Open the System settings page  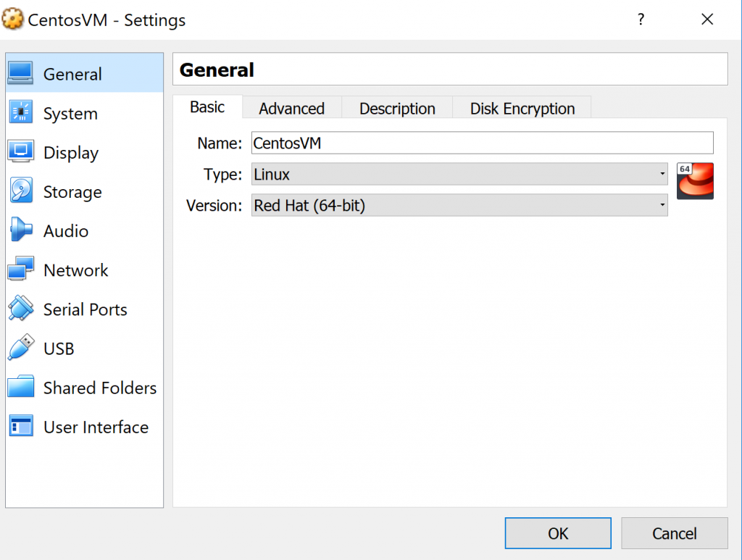pos(84,113)
